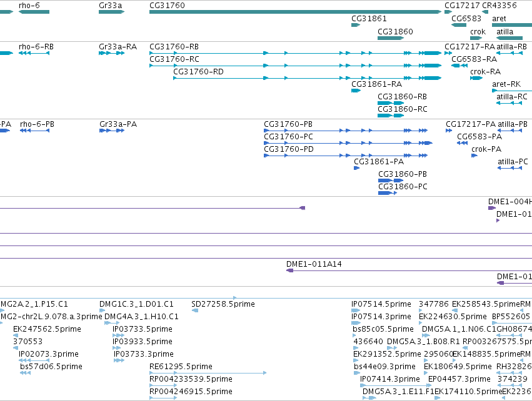Click the aret gene label
Viewport: 532px width, 401px height.
click(x=499, y=19)
